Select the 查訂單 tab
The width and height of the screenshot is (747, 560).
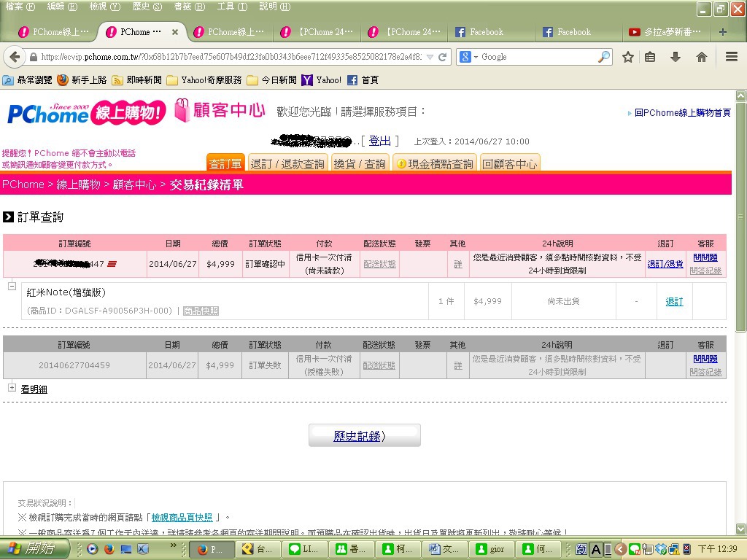tap(225, 163)
